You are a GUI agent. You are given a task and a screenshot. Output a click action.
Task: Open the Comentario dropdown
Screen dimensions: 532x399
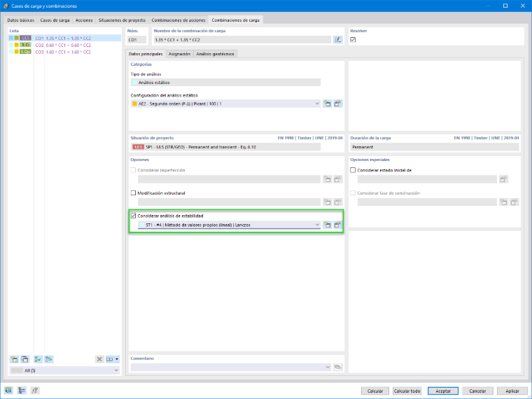231,367
